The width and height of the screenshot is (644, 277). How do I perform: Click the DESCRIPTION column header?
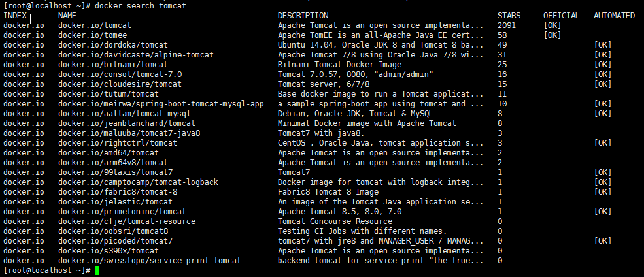pos(303,15)
